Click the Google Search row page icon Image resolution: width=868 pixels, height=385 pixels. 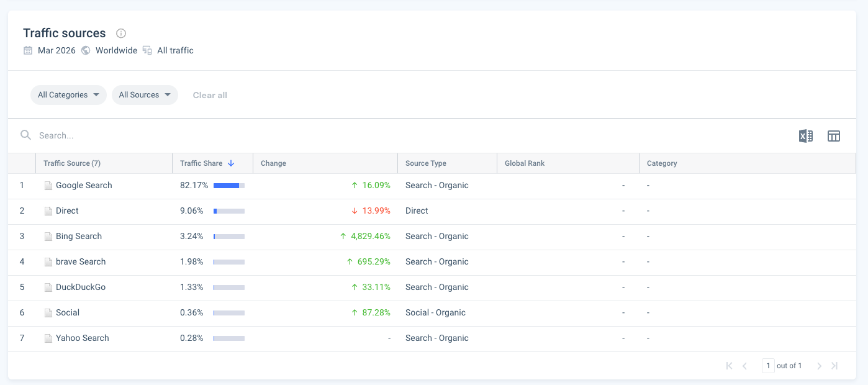tap(48, 186)
